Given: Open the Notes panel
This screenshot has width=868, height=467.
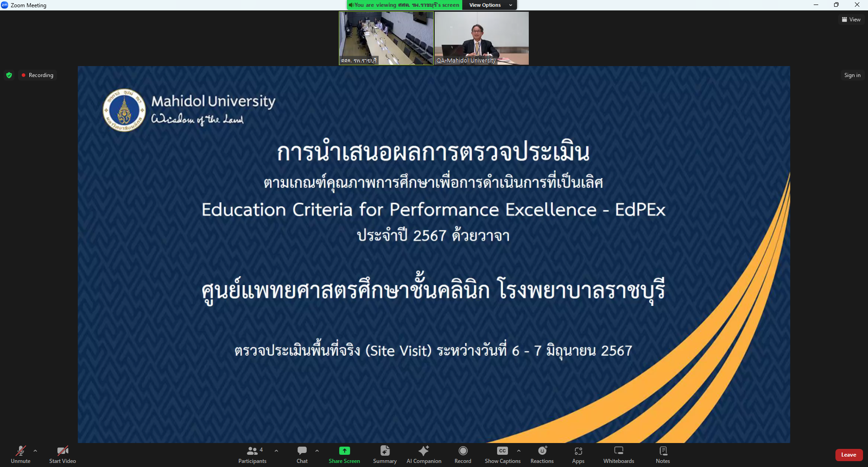Looking at the screenshot, I should coord(663,454).
